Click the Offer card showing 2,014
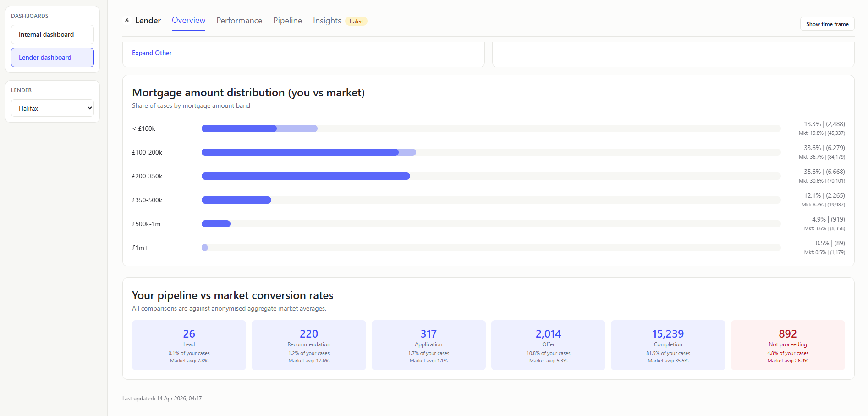The width and height of the screenshot is (868, 416). coord(548,345)
